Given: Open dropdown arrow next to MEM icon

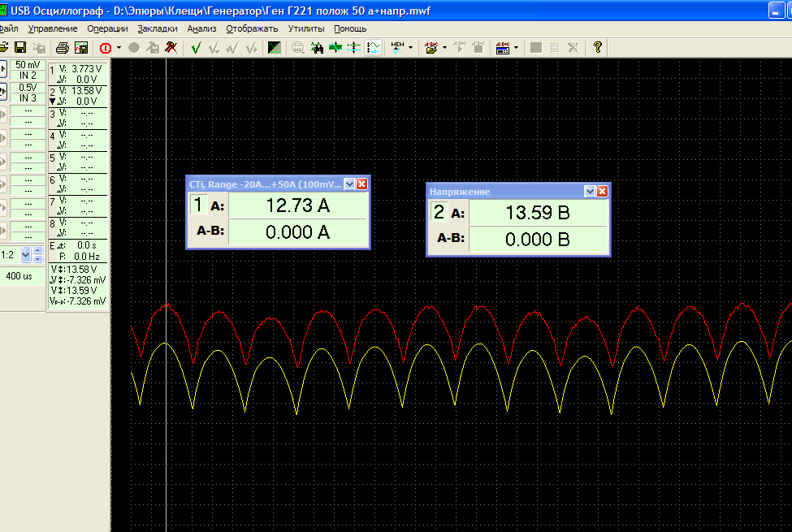Looking at the screenshot, I should 411,48.
